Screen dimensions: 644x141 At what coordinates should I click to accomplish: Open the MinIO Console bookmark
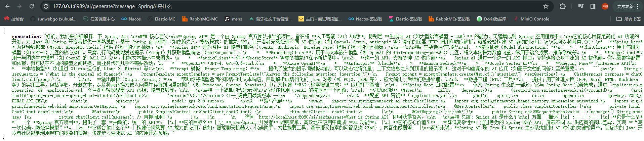click(x=531, y=19)
